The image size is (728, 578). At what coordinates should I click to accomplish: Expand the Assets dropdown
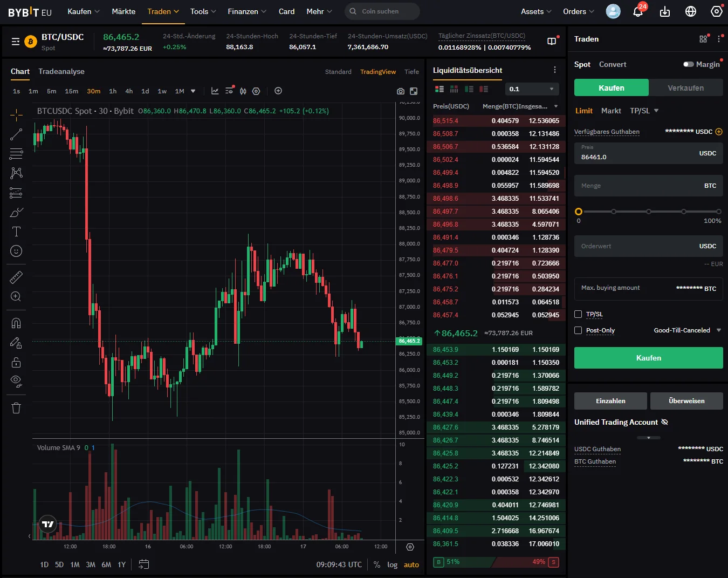tap(537, 11)
